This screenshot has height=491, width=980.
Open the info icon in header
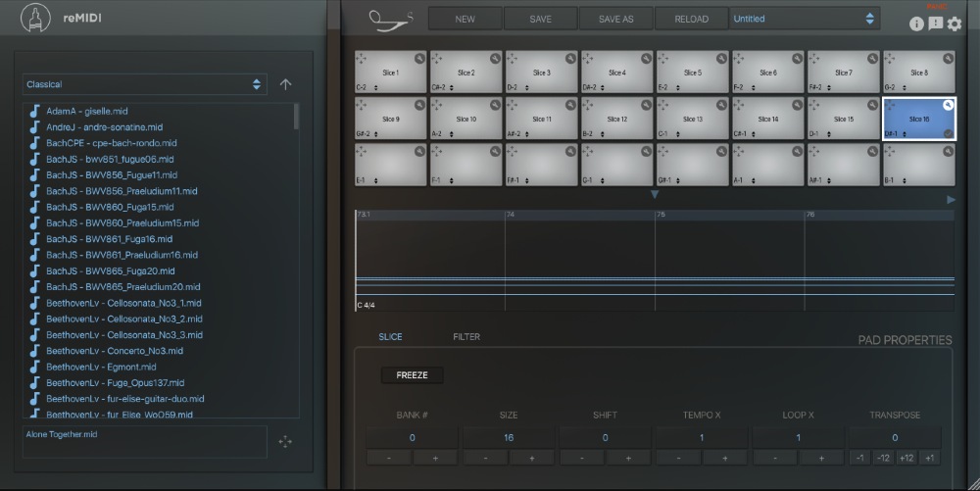tap(917, 25)
